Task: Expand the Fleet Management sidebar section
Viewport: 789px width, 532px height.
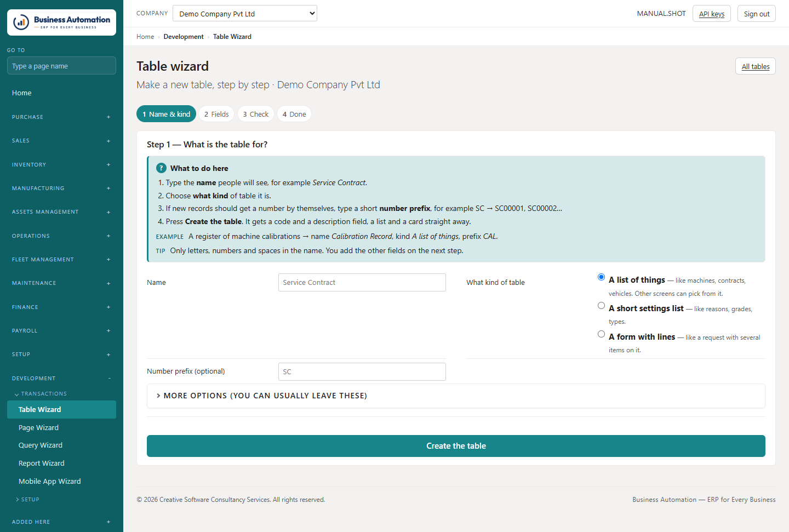Action: [61, 260]
